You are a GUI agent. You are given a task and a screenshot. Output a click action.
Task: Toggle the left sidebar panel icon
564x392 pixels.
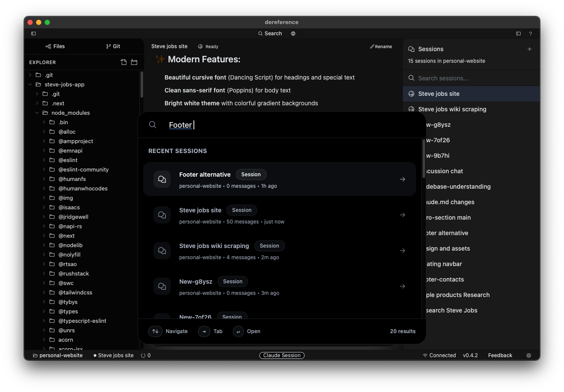(x=34, y=34)
